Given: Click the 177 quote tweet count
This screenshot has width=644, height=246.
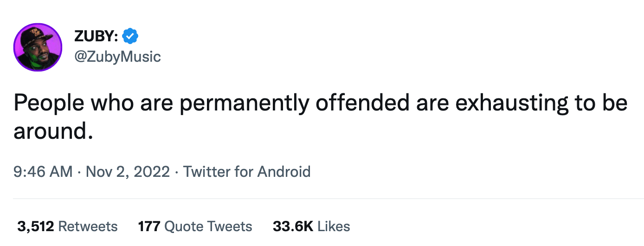Looking at the screenshot, I should click(x=149, y=227).
